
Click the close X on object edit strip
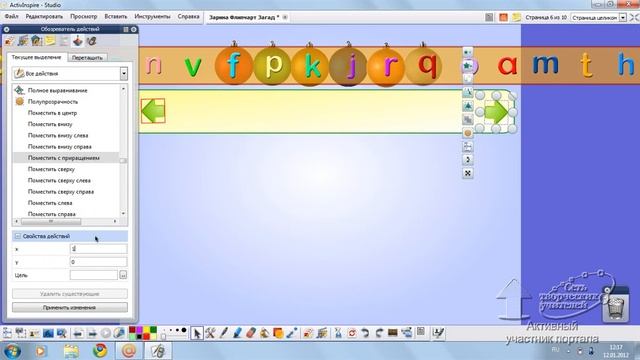pyautogui.click(x=468, y=173)
